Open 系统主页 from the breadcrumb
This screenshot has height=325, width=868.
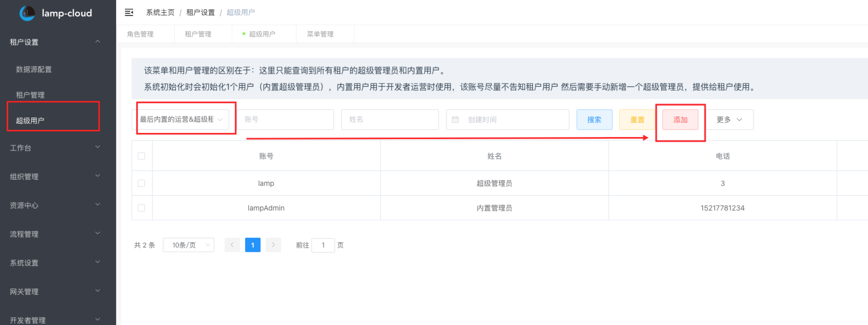(x=160, y=12)
